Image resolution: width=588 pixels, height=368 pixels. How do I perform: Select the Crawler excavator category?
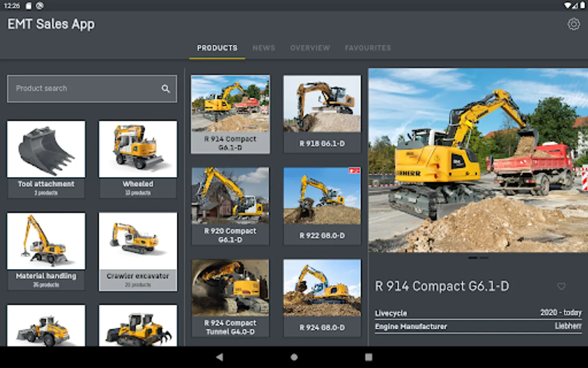[138, 251]
